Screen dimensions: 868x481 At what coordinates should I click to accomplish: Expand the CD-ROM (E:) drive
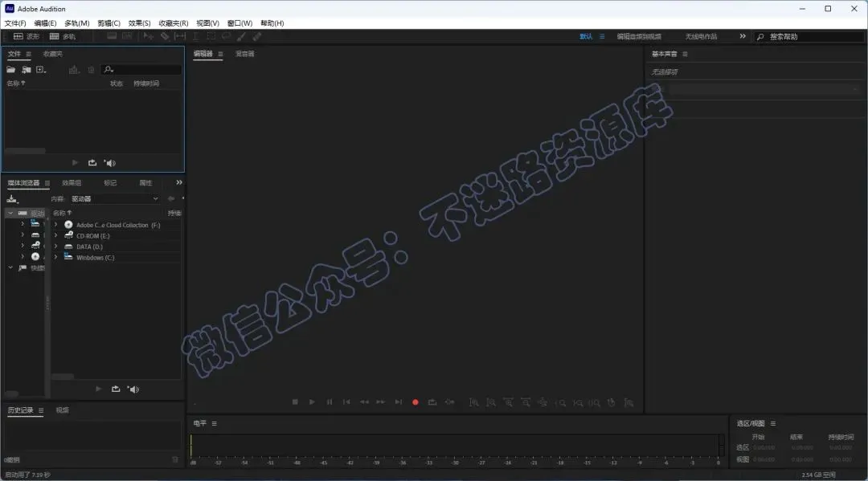(55, 235)
